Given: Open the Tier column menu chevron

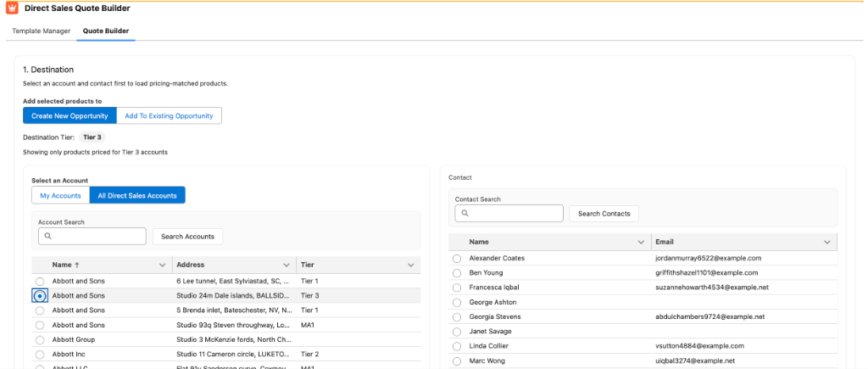Looking at the screenshot, I should [411, 266].
